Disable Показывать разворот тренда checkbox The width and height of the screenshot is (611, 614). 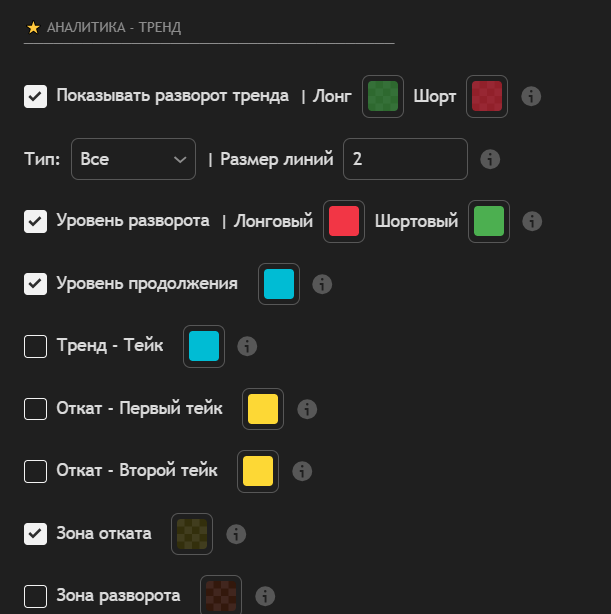click(36, 96)
